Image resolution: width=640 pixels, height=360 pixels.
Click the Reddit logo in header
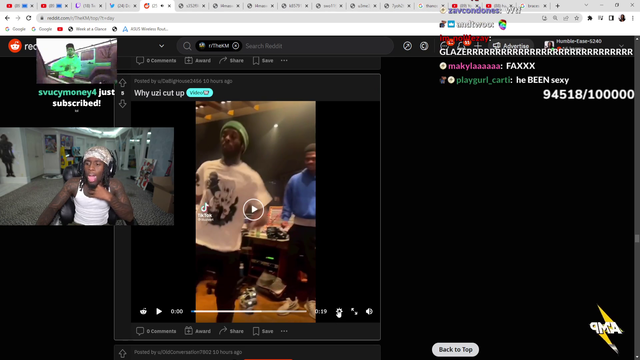coord(15,46)
